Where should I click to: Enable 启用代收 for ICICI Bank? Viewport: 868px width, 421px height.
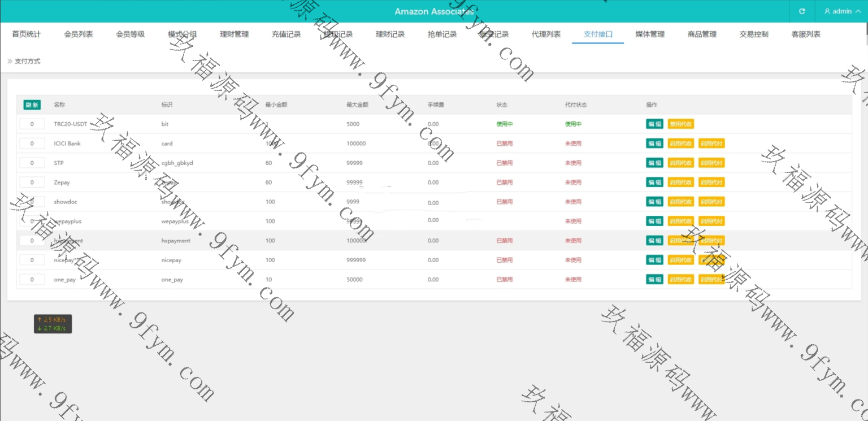tap(680, 144)
